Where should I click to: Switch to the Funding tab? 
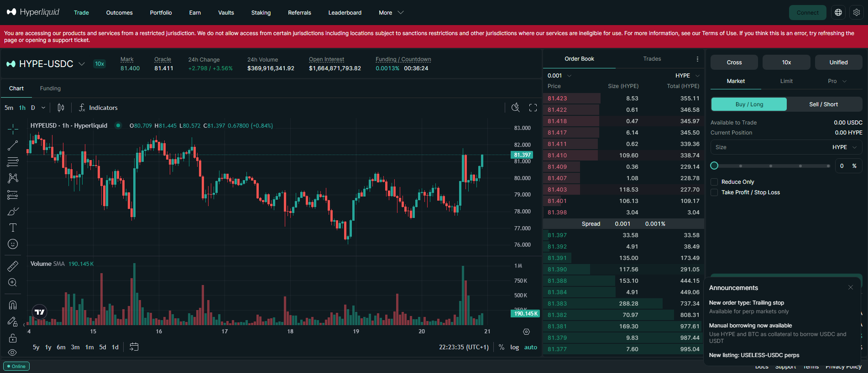50,88
